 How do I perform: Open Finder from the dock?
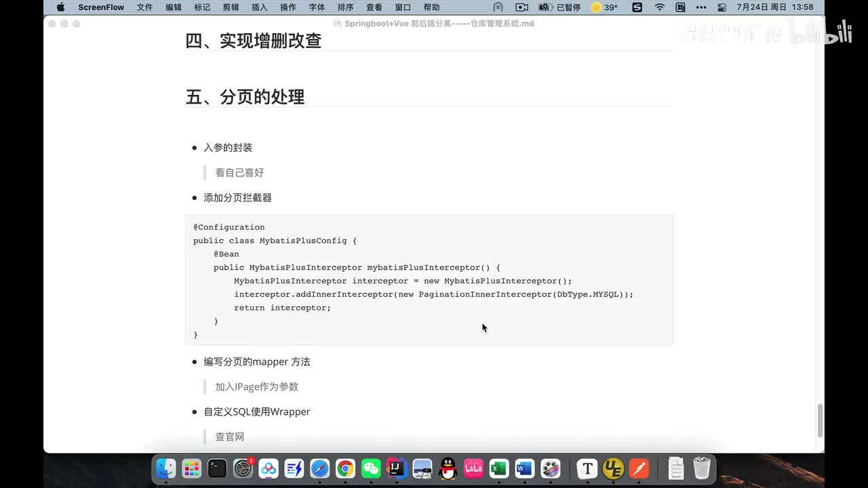tap(166, 468)
